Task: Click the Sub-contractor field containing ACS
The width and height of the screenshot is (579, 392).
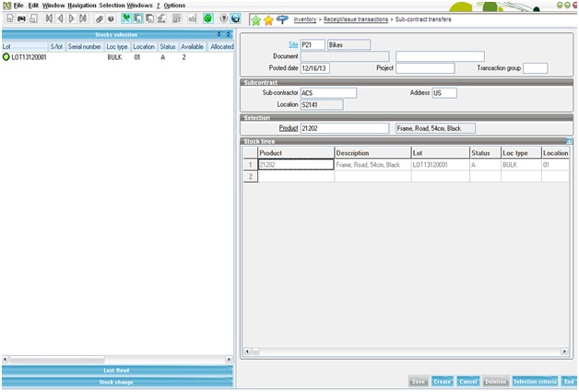Action: [328, 92]
